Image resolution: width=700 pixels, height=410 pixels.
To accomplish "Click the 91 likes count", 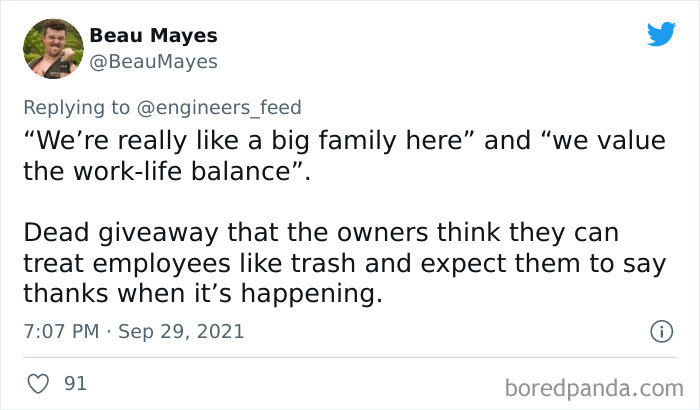I will [x=74, y=384].
